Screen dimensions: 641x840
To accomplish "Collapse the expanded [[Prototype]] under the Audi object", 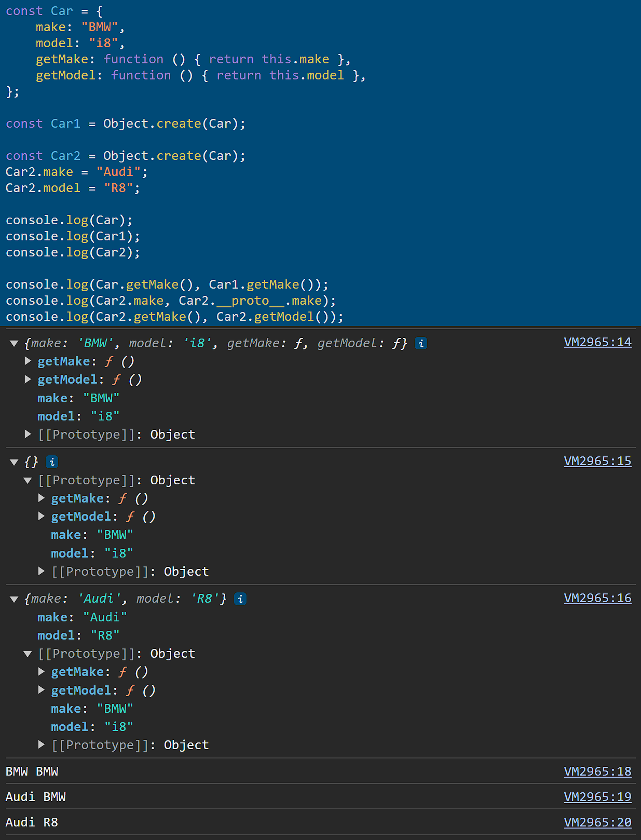I will point(28,654).
